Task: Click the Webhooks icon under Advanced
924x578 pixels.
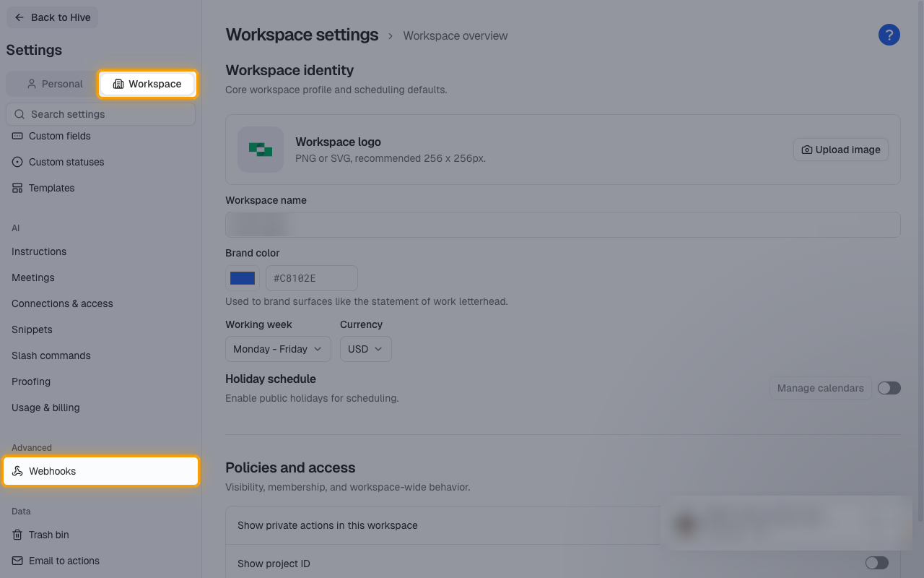Action: click(17, 471)
